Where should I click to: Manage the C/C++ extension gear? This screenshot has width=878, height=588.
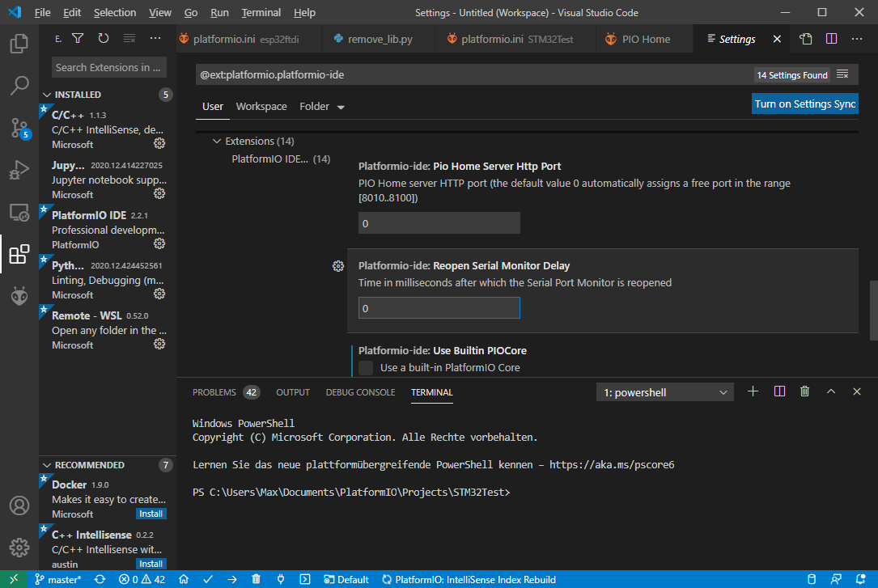coord(159,144)
